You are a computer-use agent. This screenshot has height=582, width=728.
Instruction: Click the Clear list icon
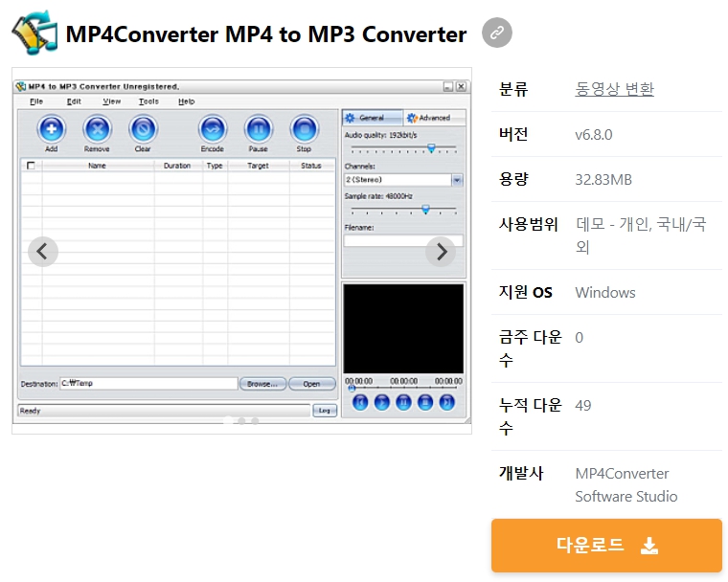(x=143, y=128)
